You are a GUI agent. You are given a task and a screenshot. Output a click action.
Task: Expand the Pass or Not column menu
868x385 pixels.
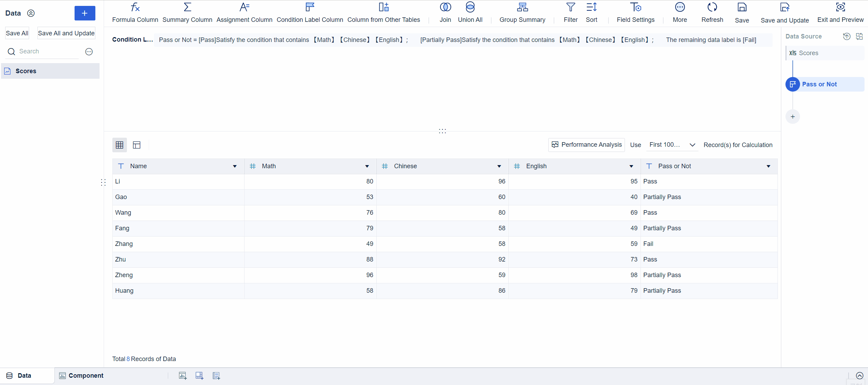(x=768, y=166)
